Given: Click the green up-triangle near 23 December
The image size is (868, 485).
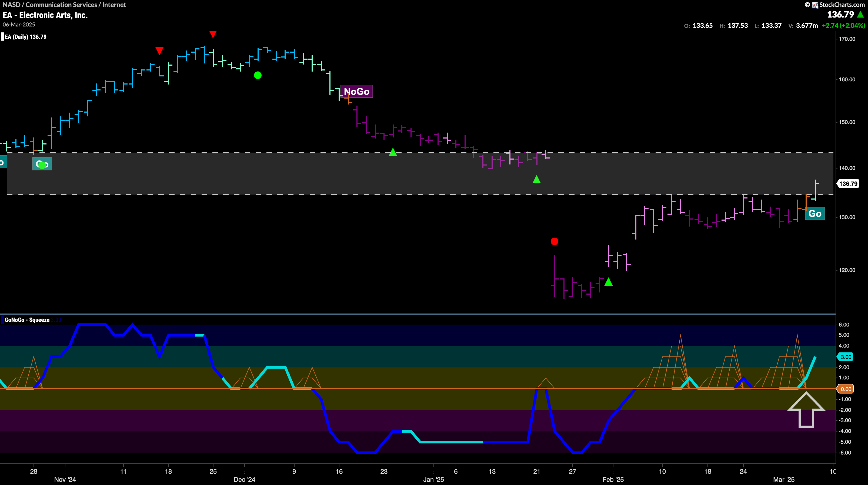Looking at the screenshot, I should [393, 152].
